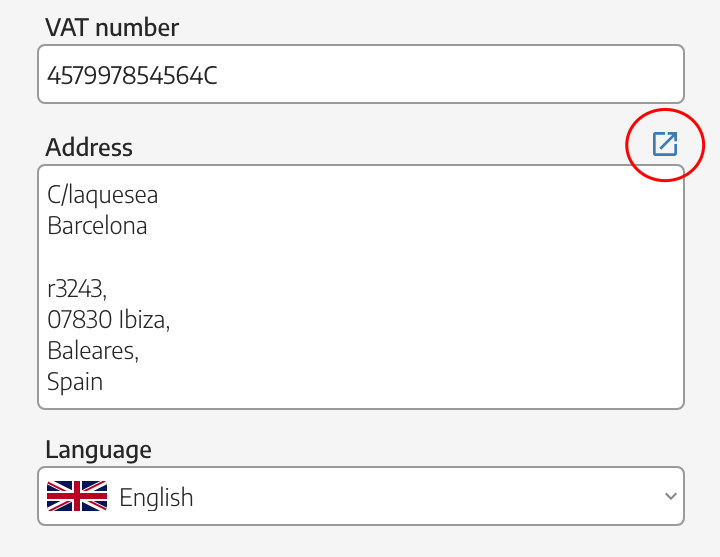Select the English text in Language box
Viewport: 720px width, 557px height.
click(x=156, y=497)
